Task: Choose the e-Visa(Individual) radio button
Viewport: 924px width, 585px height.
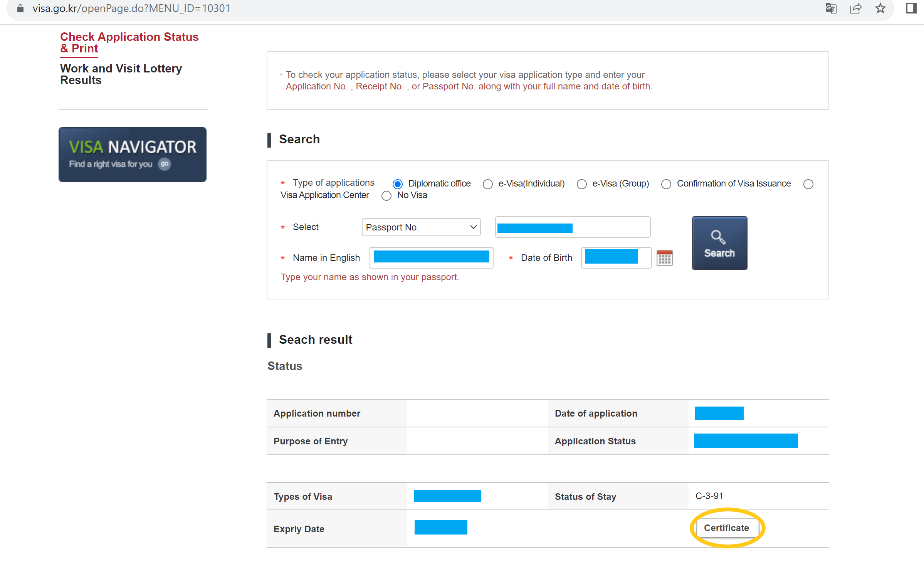Action: (488, 184)
